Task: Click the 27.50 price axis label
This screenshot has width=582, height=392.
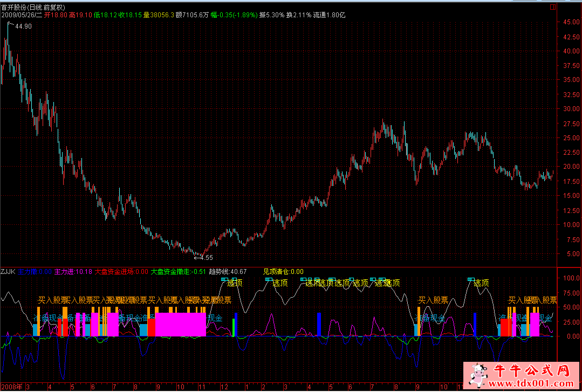Action: click(571, 123)
